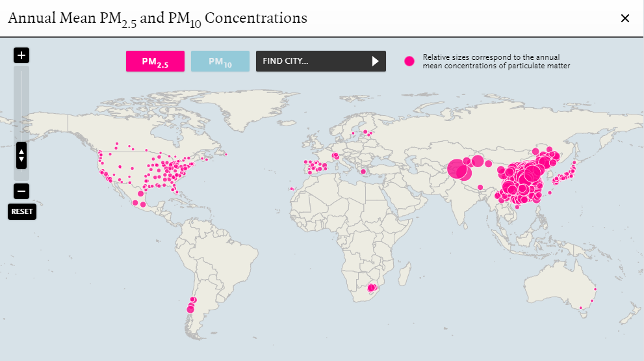
Task: Select the largest bubble in western China
Action: pyautogui.click(x=457, y=169)
